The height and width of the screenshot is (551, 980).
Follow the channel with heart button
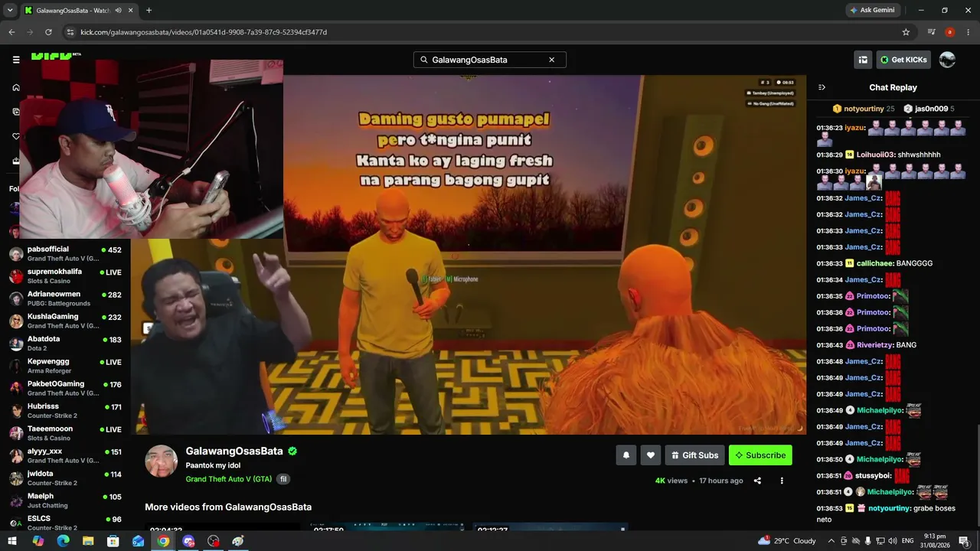[x=651, y=455]
